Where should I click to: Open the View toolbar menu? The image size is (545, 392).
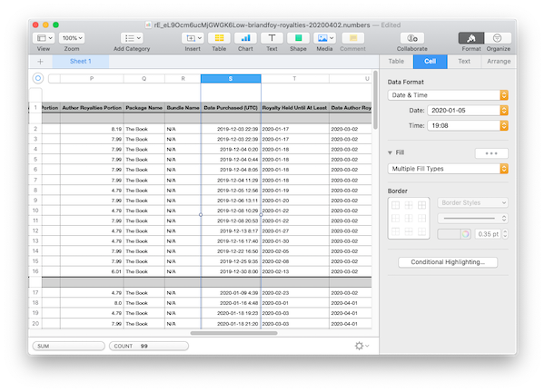point(45,38)
